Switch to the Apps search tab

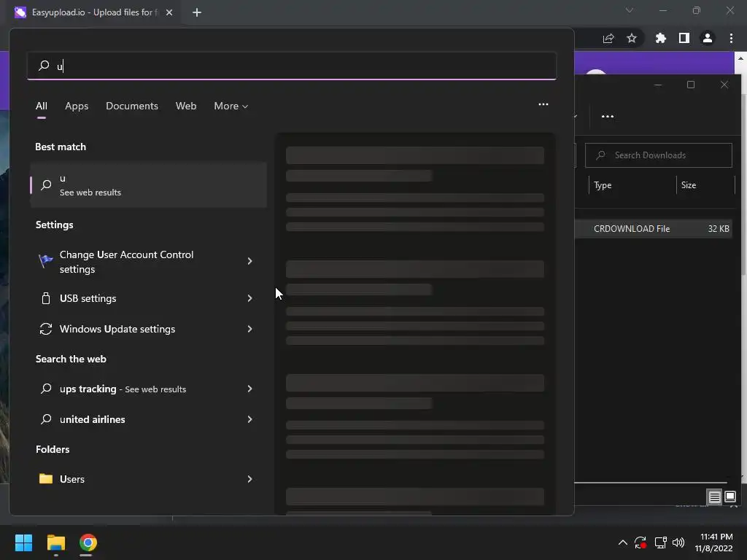point(77,106)
